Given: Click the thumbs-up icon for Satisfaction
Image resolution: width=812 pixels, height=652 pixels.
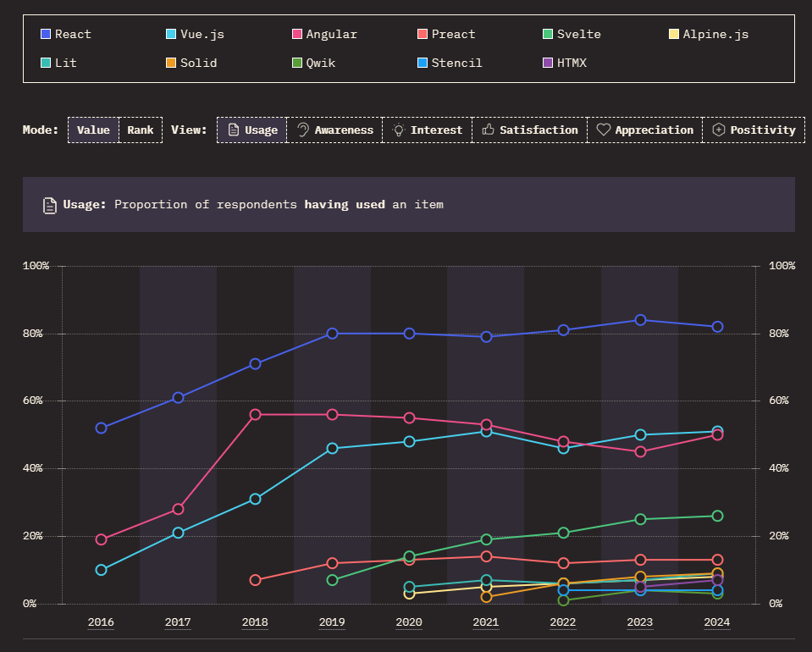Looking at the screenshot, I should tap(488, 130).
